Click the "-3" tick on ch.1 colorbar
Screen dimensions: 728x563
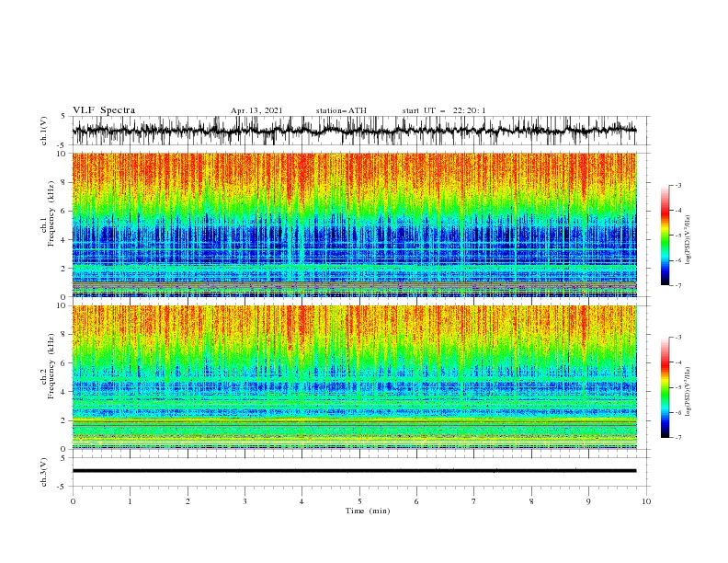click(x=678, y=185)
